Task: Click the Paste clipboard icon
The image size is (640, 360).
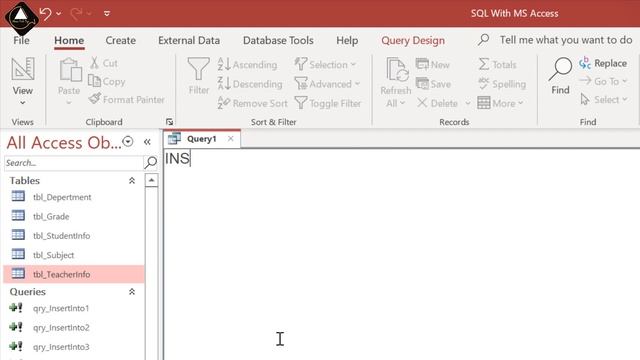Action: click(x=70, y=69)
